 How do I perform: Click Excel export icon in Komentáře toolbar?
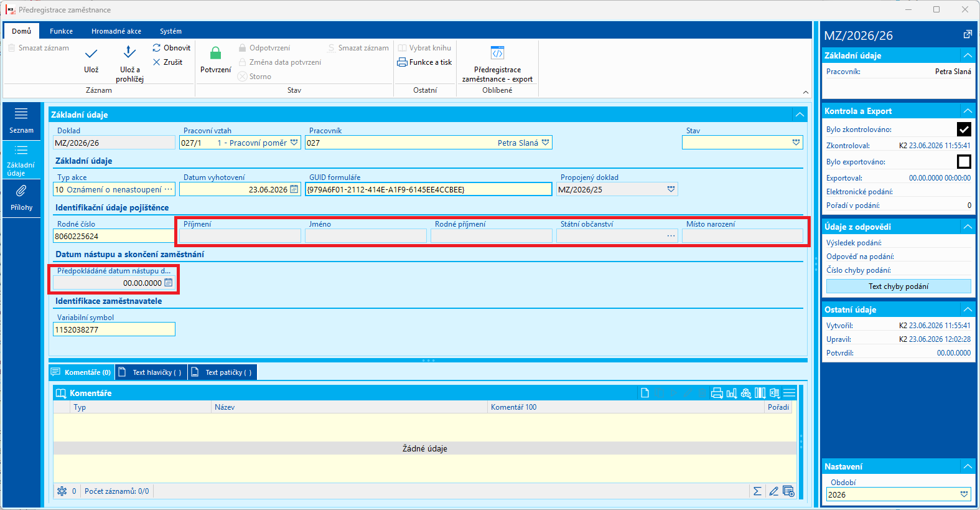pyautogui.click(x=775, y=393)
